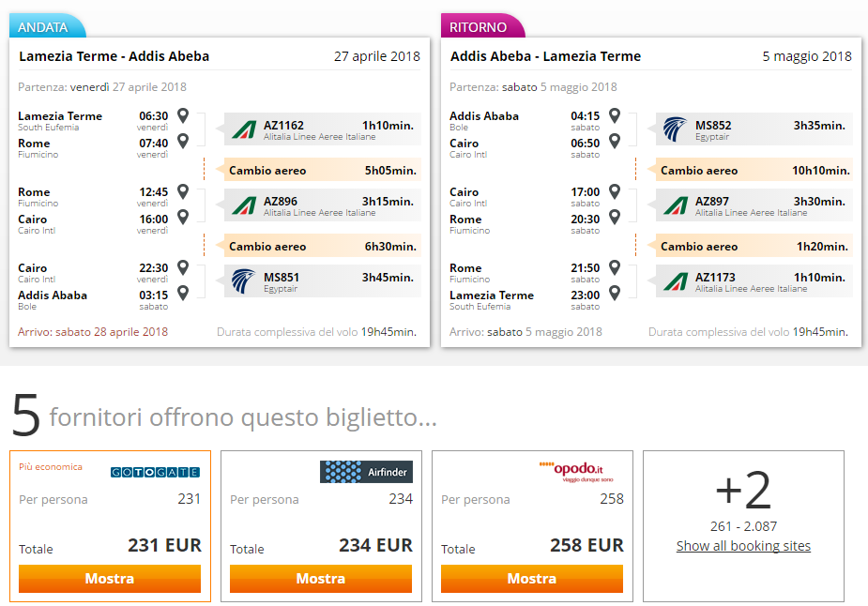Click Mostra for the 231 EUR offer
Image resolution: width=868 pixels, height=606 pixels.
coord(110,579)
